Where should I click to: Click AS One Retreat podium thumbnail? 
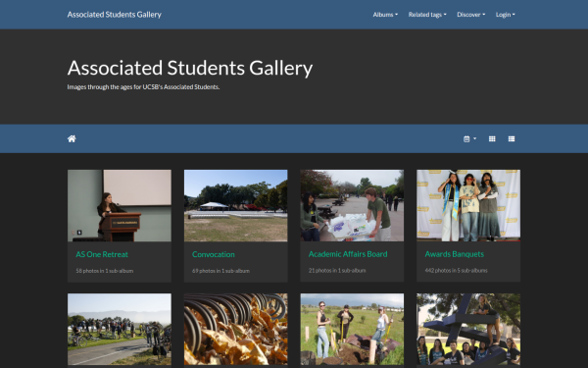pos(120,205)
